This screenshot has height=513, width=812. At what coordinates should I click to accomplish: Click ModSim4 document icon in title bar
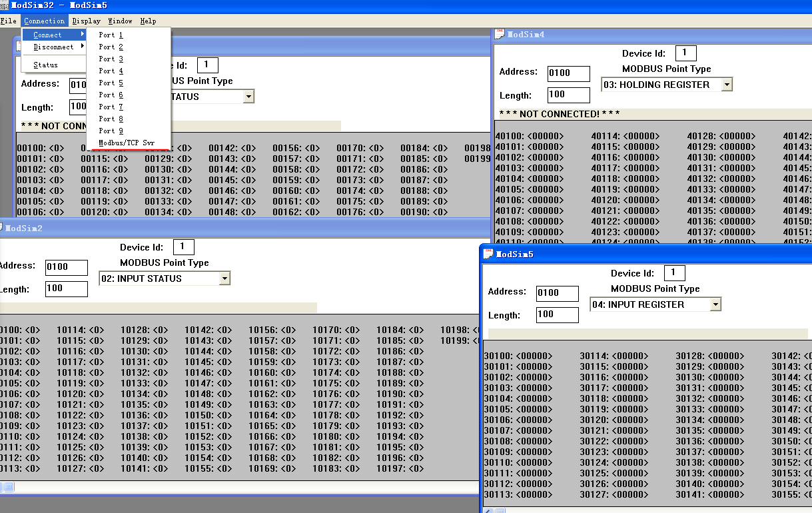500,34
